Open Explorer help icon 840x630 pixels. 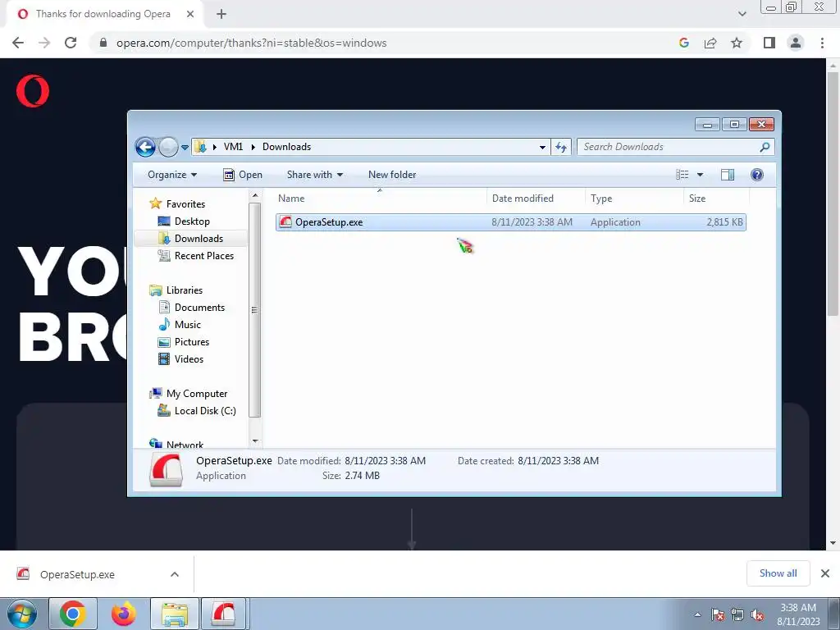(757, 175)
